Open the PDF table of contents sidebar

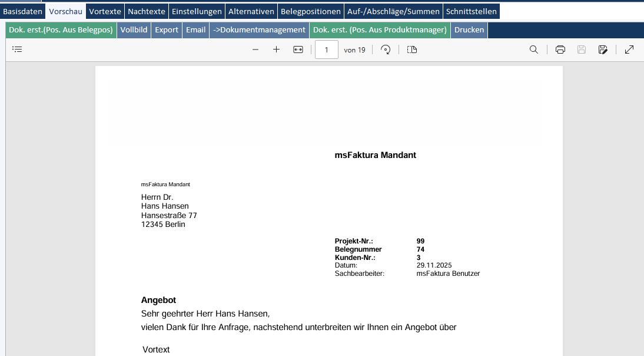(17, 50)
